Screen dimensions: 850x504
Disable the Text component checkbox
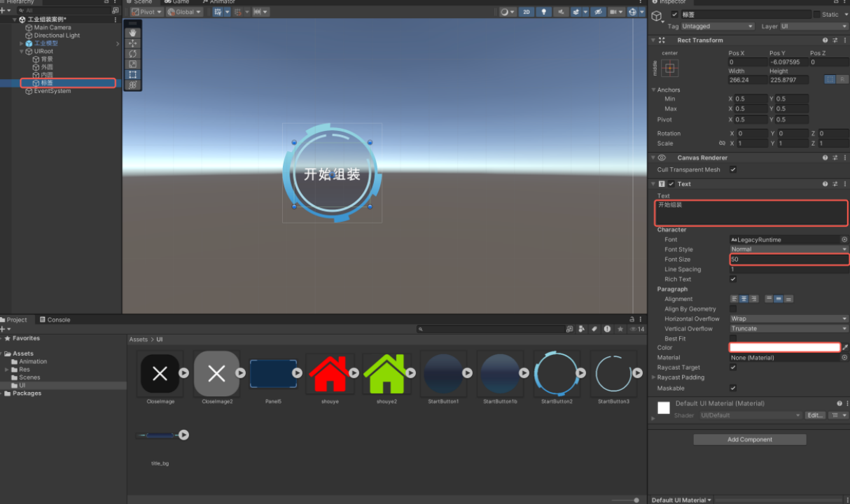coord(671,184)
